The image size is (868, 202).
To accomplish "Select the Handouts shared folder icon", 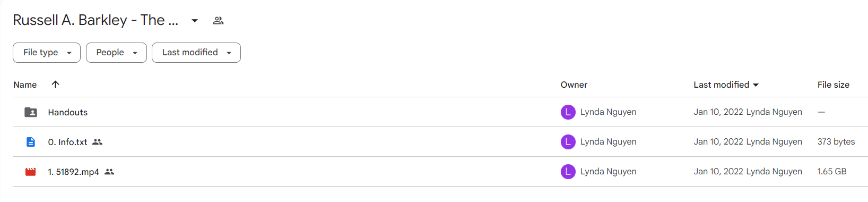I will [x=31, y=112].
